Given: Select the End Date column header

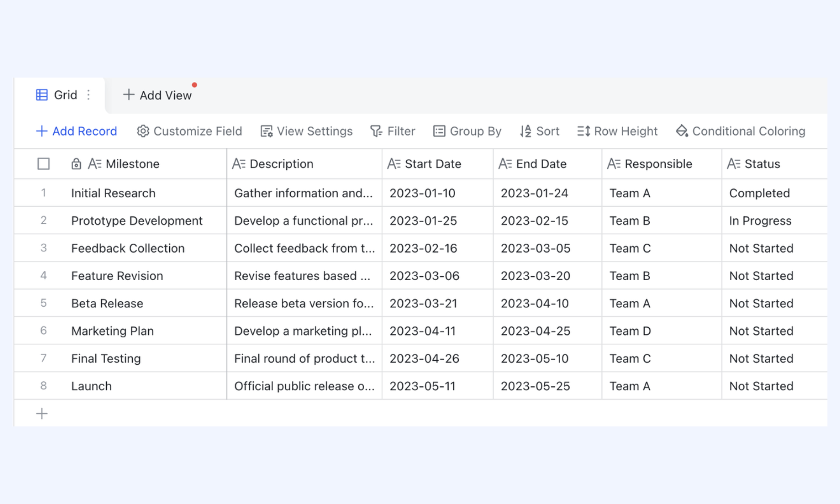Looking at the screenshot, I should tap(548, 164).
